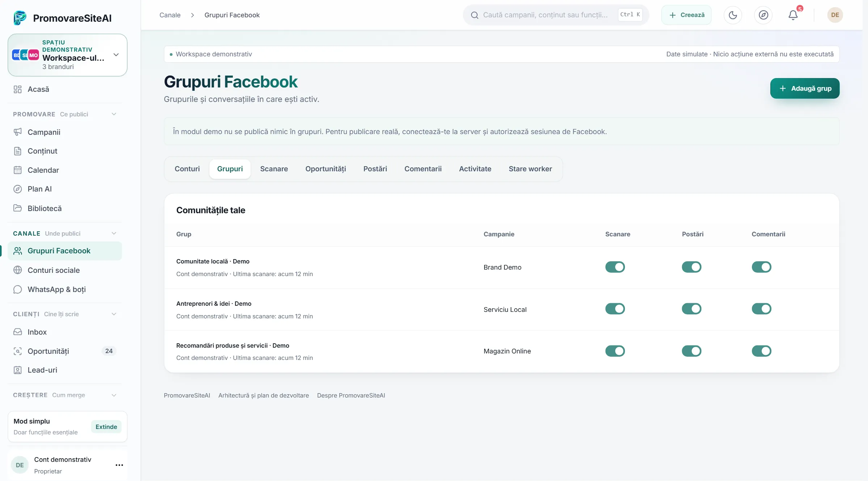Open Arhitectură și plan de dezvoltare link
The height and width of the screenshot is (481, 868).
263,395
